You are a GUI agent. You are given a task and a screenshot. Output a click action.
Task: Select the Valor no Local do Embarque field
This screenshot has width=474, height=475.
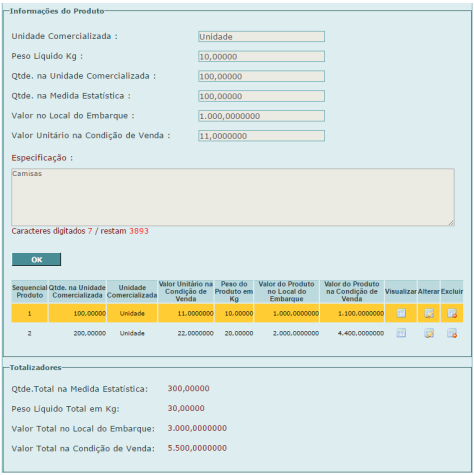pyautogui.click(x=261, y=116)
